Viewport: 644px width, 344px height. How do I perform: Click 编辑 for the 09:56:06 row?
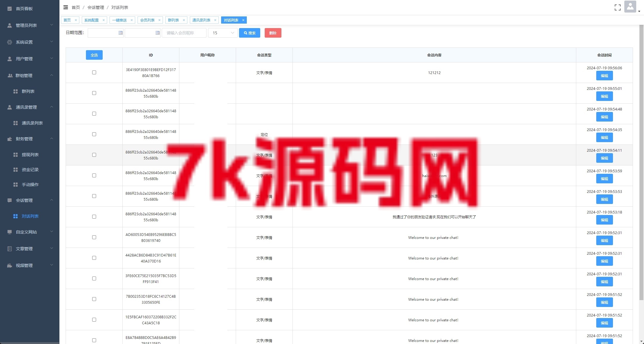point(604,76)
